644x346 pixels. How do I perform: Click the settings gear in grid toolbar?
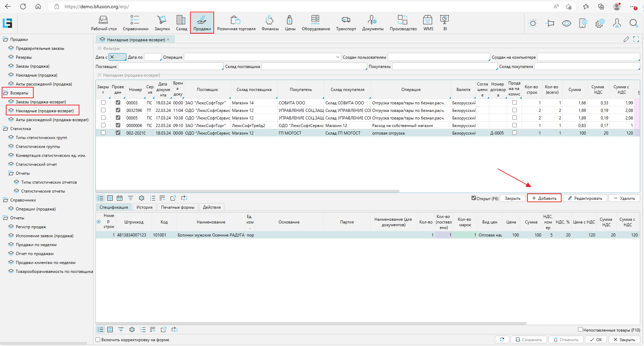coord(142,198)
